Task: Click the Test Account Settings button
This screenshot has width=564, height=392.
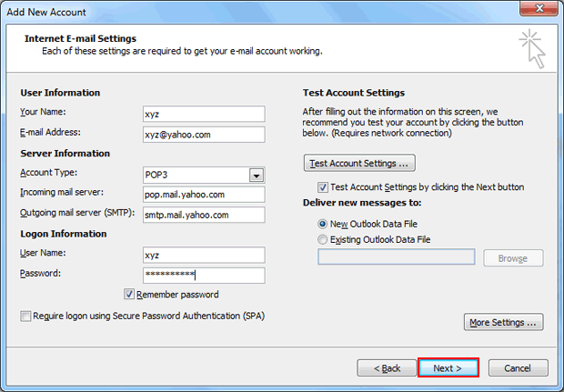Action: tap(359, 164)
